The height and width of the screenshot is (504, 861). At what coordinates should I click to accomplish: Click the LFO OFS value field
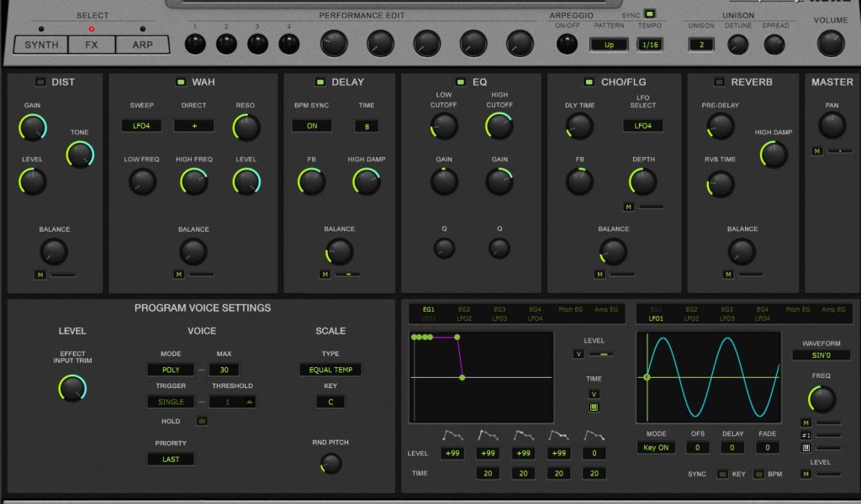pos(696,448)
